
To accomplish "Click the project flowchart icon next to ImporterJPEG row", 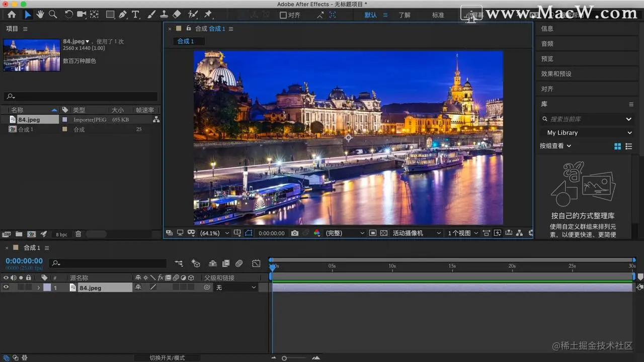I will click(156, 120).
